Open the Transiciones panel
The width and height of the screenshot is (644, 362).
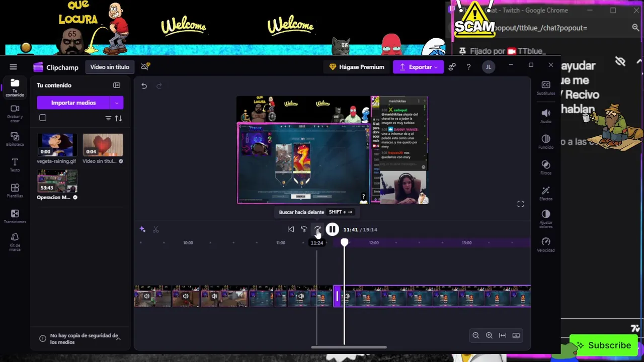click(15, 216)
